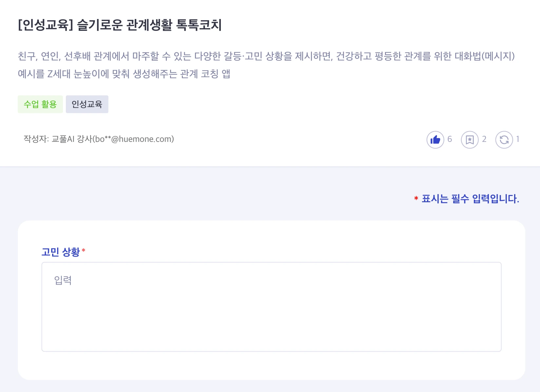Select the 인성교육 category tag
This screenshot has width=540, height=392.
87,104
